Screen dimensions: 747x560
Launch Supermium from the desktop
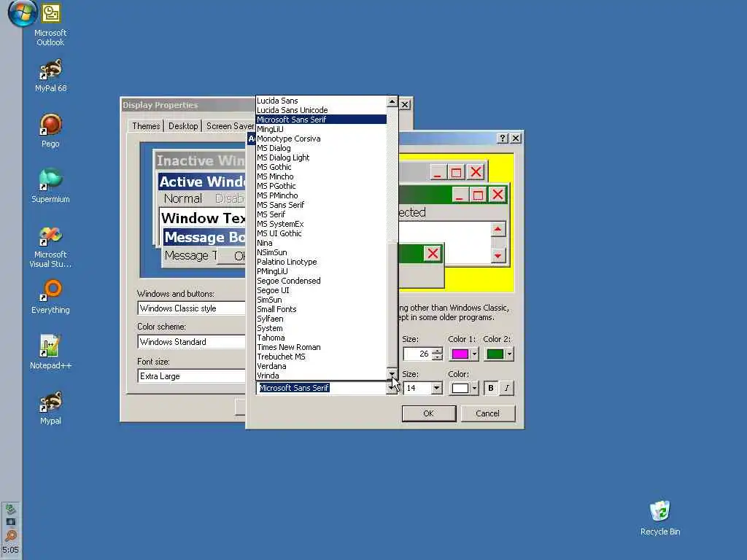click(x=50, y=186)
